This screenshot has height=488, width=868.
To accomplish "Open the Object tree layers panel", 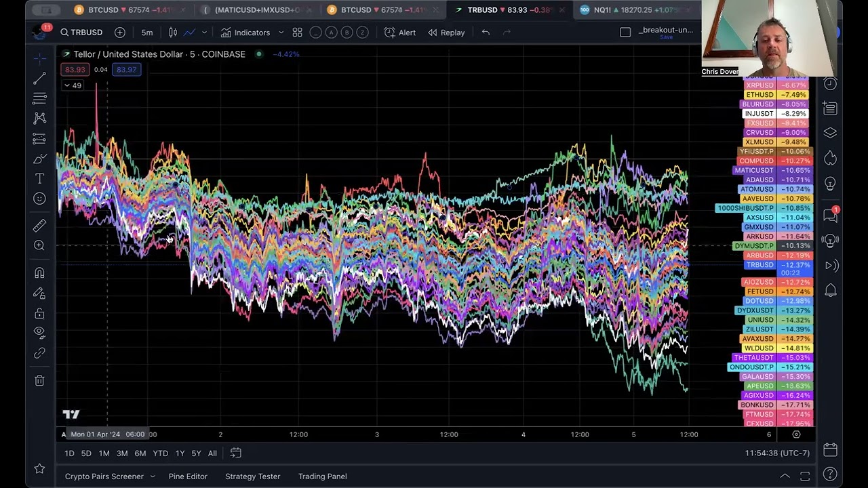I will (x=830, y=133).
